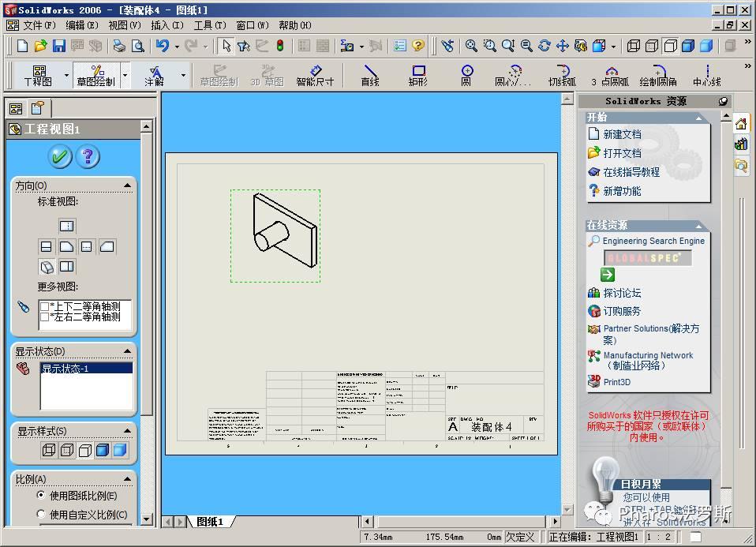Image resolution: width=756 pixels, height=547 pixels.
Task: Switch to the 图纸1 sheet tab
Action: (x=210, y=522)
